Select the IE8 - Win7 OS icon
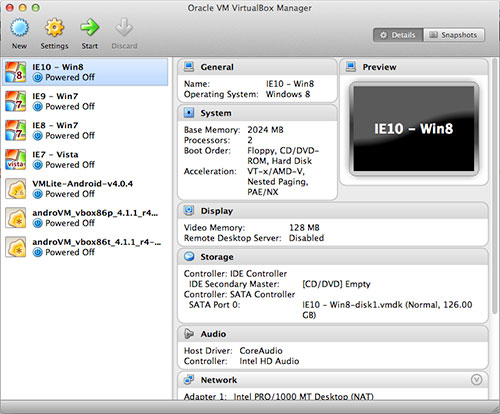The image size is (500, 414). coord(15,130)
